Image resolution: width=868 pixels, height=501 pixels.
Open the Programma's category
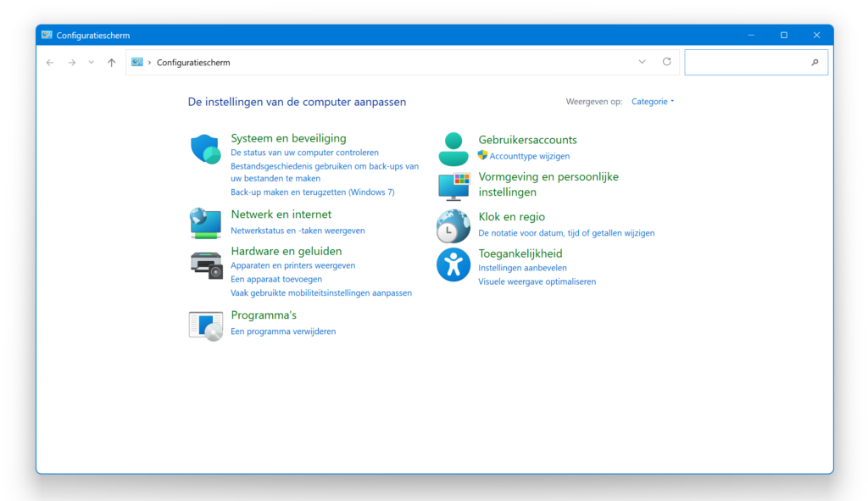point(264,315)
